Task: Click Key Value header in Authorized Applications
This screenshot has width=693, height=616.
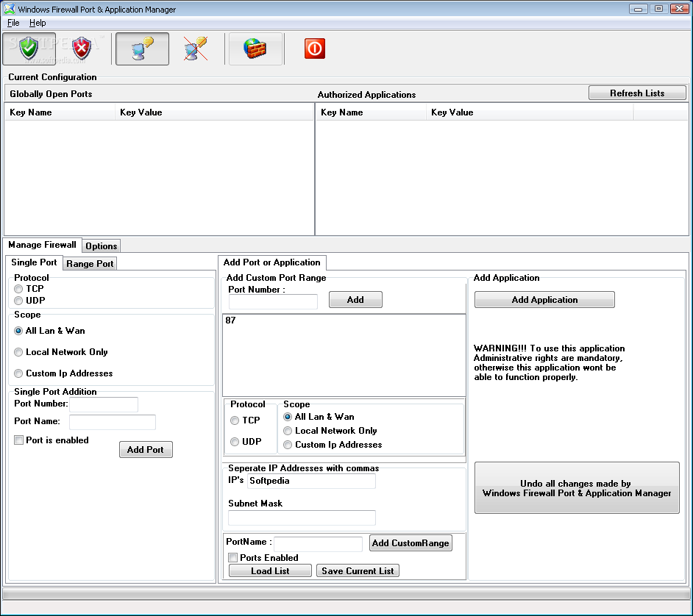Action: (x=530, y=112)
